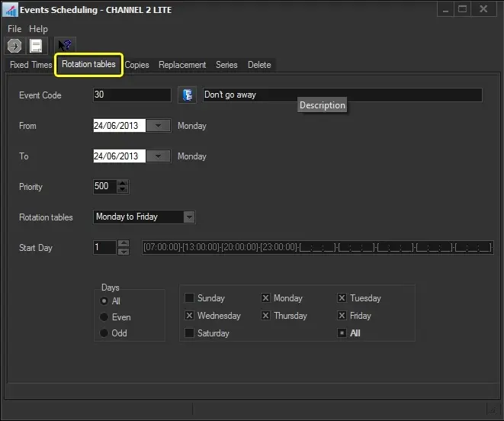Click the arrow execute toolbar icon
504x421 pixels.
14,46
